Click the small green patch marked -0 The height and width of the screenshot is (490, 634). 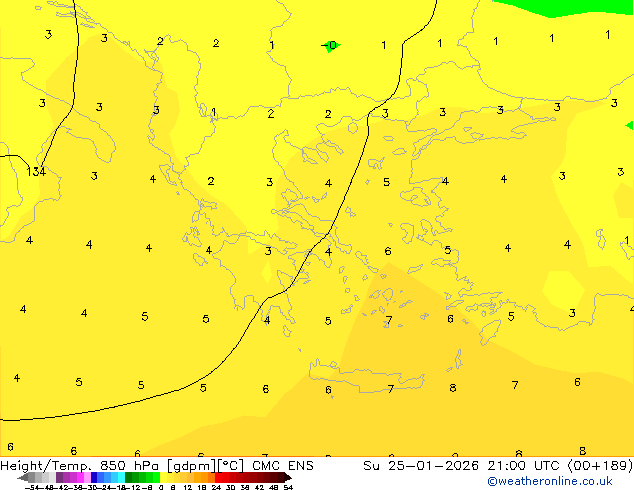331,45
